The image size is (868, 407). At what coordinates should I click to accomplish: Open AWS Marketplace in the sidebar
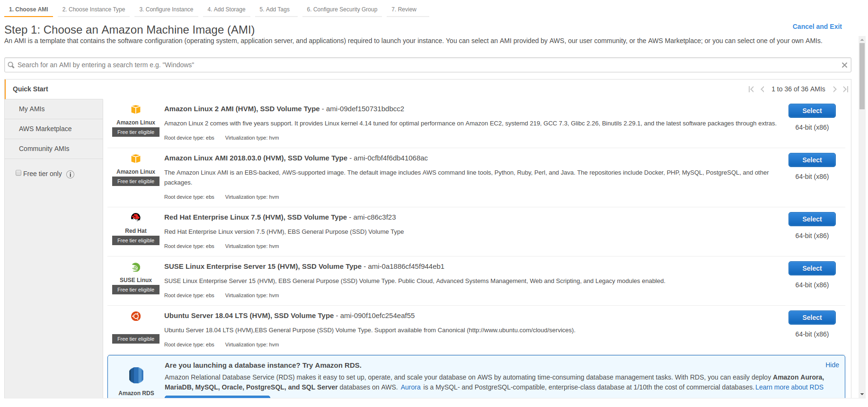(x=54, y=129)
